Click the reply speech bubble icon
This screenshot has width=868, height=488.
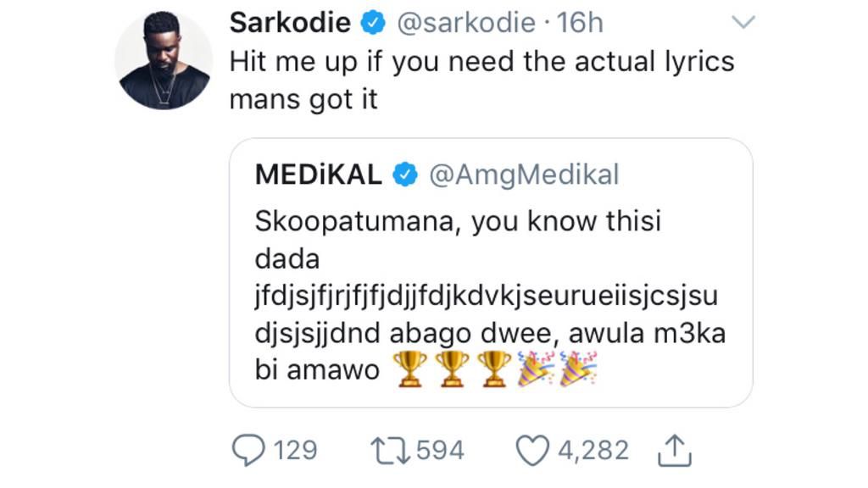click(248, 451)
